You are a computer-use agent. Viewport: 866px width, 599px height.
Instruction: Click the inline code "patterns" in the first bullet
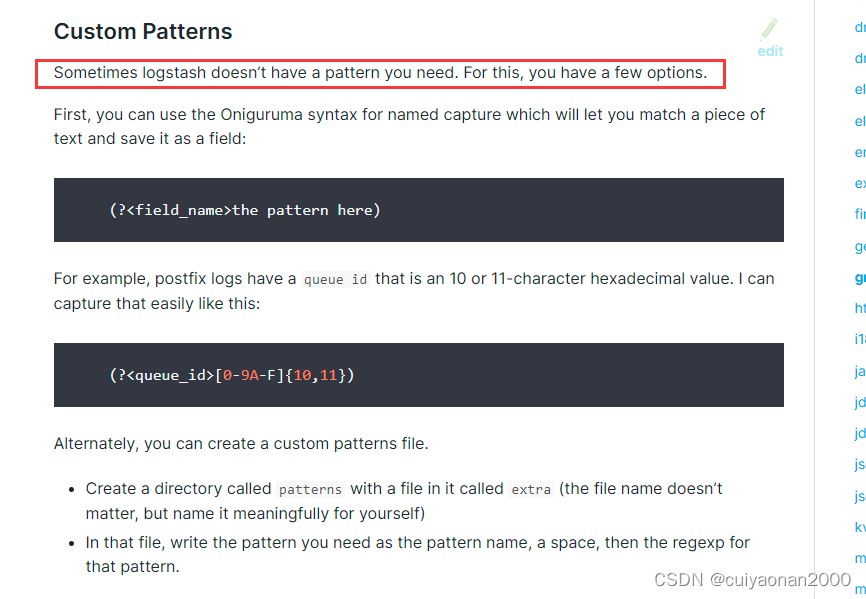click(310, 490)
